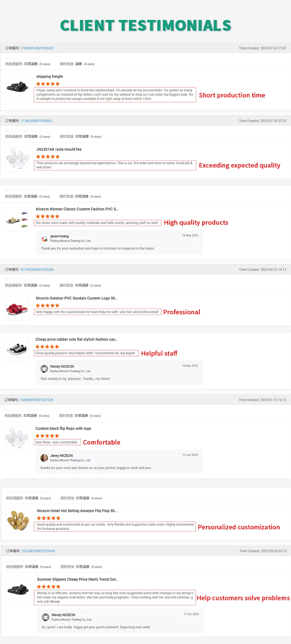Open order number 152208278001025609

tap(38, 551)
